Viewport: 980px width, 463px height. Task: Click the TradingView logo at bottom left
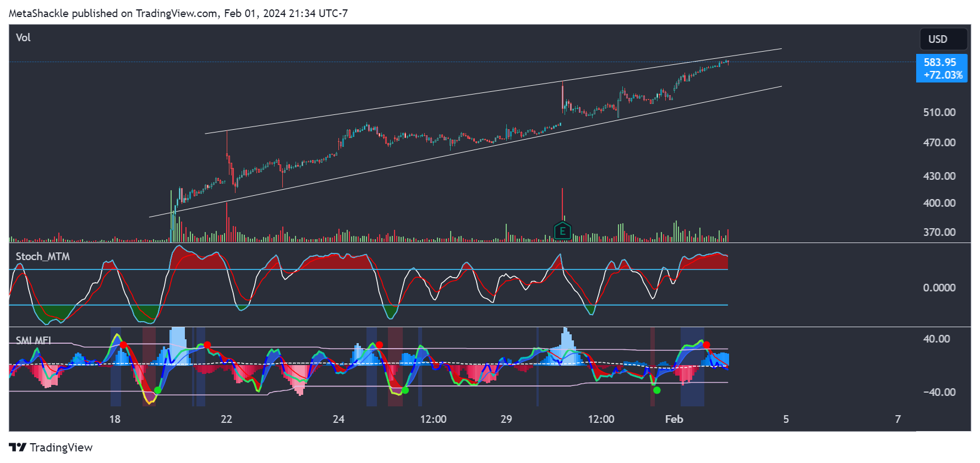(x=51, y=447)
